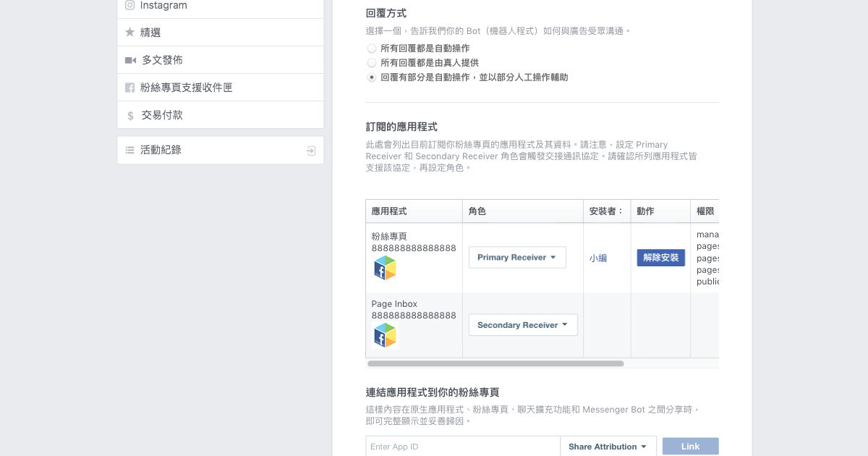Click the 解除安裝 button
Image resolution: width=868 pixels, height=456 pixels.
pyautogui.click(x=660, y=258)
